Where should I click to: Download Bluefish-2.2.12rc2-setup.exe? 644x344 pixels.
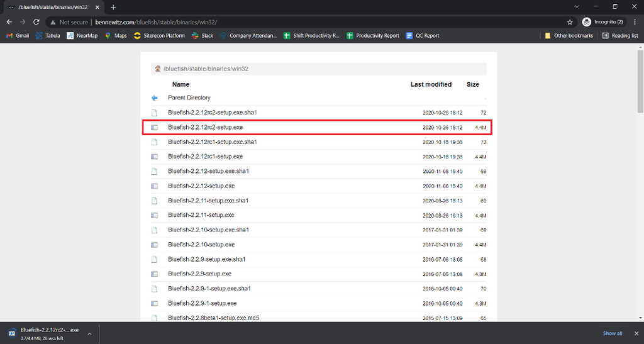tap(206, 127)
